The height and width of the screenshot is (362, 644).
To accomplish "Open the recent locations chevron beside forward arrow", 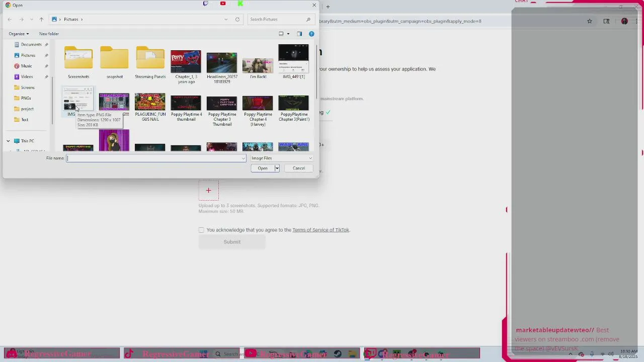I will (x=31, y=19).
